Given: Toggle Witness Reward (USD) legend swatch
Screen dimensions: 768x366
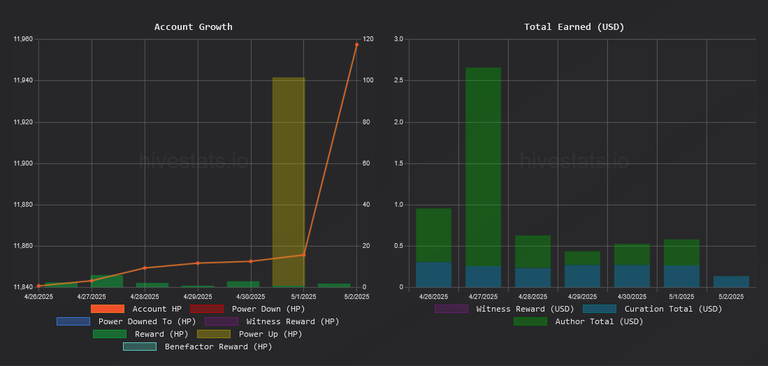Looking at the screenshot, I should coord(451,309).
